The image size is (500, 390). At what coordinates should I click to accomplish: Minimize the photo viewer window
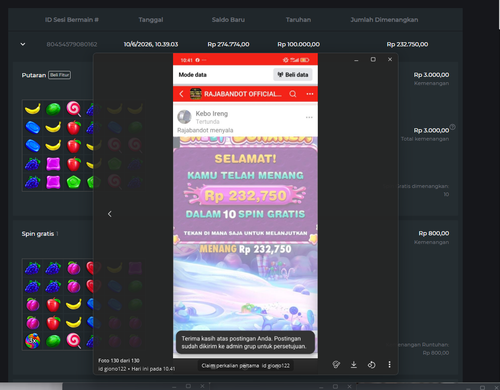356,60
